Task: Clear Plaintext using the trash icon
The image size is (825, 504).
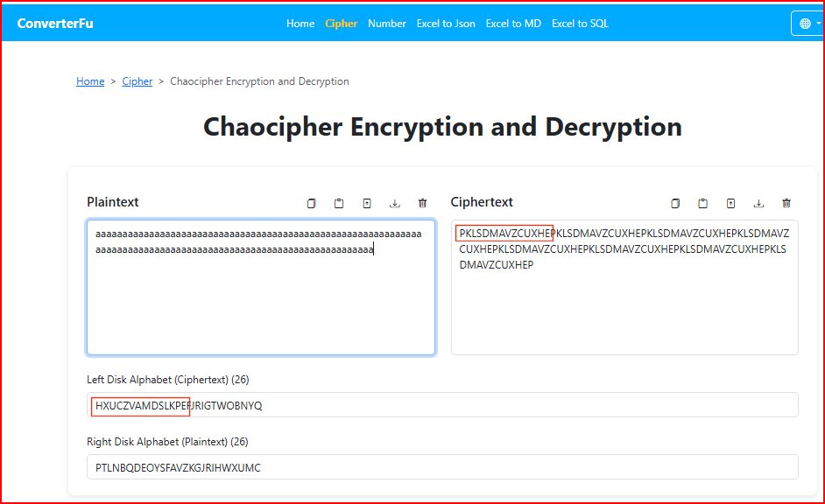Action: (x=423, y=202)
